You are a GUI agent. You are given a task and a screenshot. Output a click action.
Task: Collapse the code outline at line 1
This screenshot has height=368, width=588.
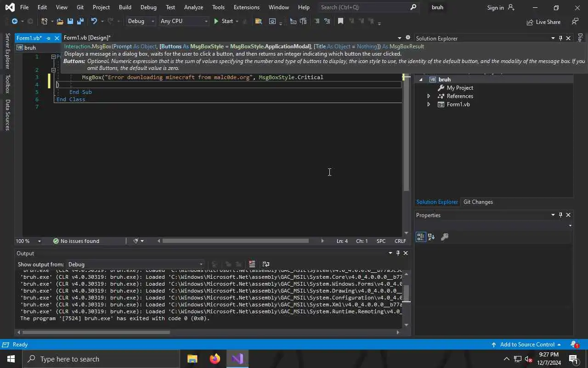click(53, 57)
